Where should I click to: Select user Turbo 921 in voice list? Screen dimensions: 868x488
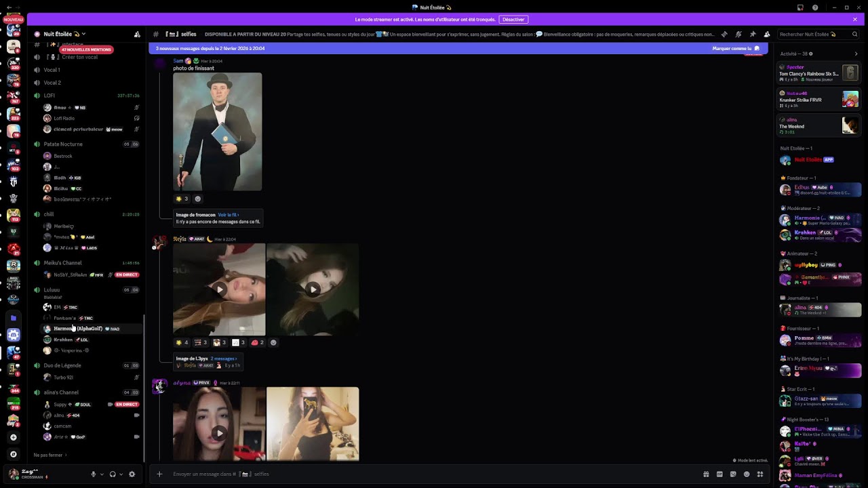coord(91,377)
